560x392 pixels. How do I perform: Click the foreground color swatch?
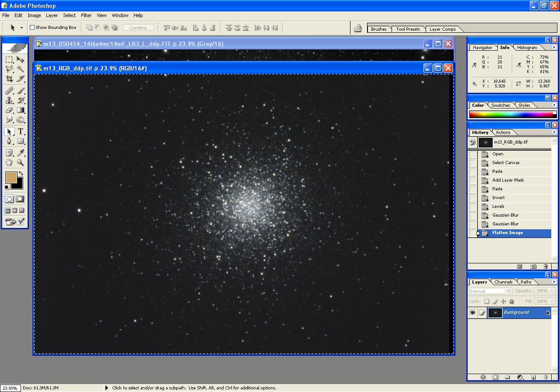click(x=10, y=177)
